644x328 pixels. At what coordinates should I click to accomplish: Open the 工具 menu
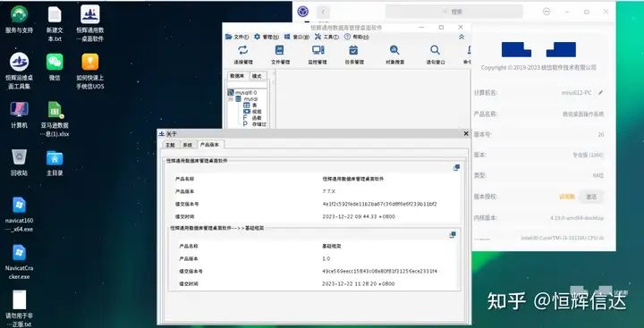coord(326,37)
